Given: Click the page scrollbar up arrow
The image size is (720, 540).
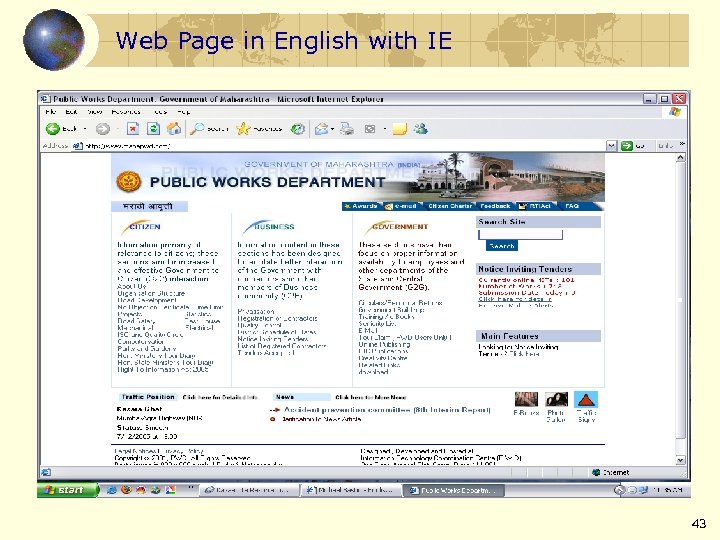Looking at the screenshot, I should point(681,158).
